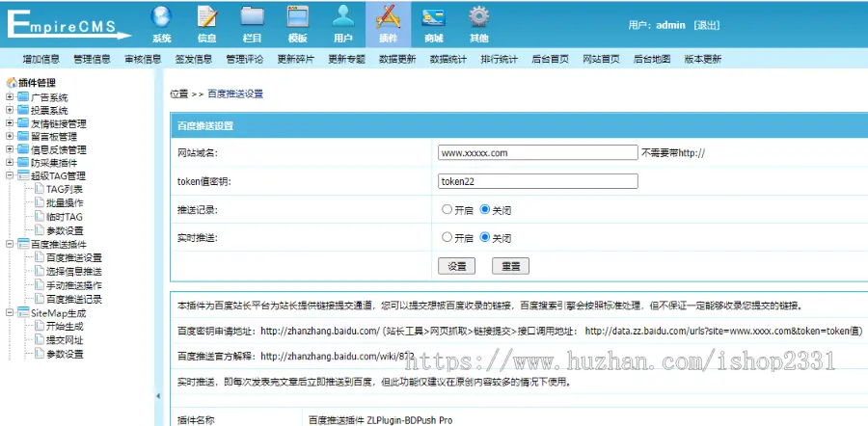Open 参数设置 under SiteMap生成

65,354
